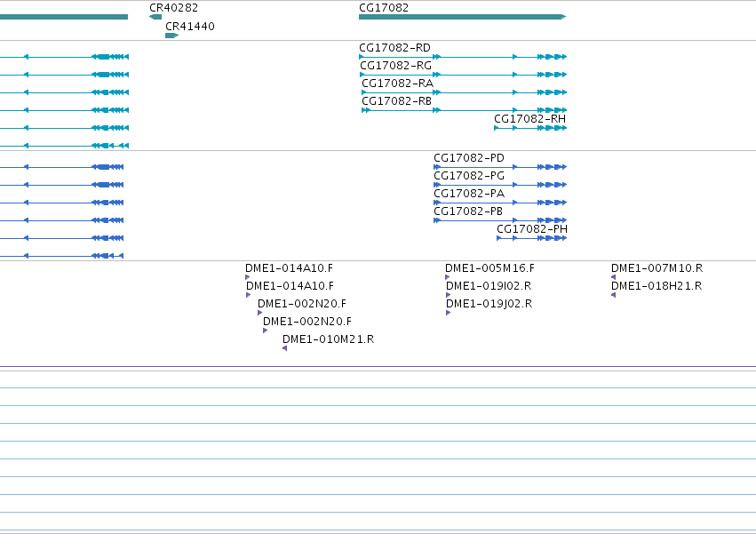The height and width of the screenshot is (534, 756).
Task: Click the first DME1-014A10.F label
Action: click(290, 268)
